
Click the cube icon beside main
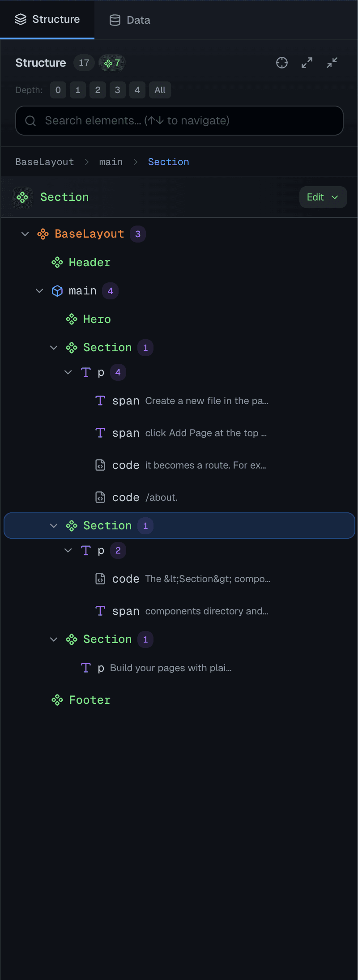click(x=57, y=290)
